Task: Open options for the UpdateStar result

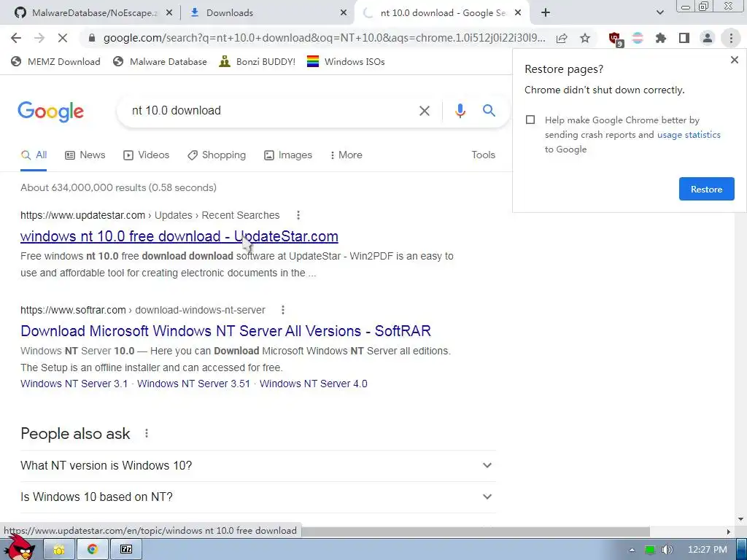Action: [298, 215]
